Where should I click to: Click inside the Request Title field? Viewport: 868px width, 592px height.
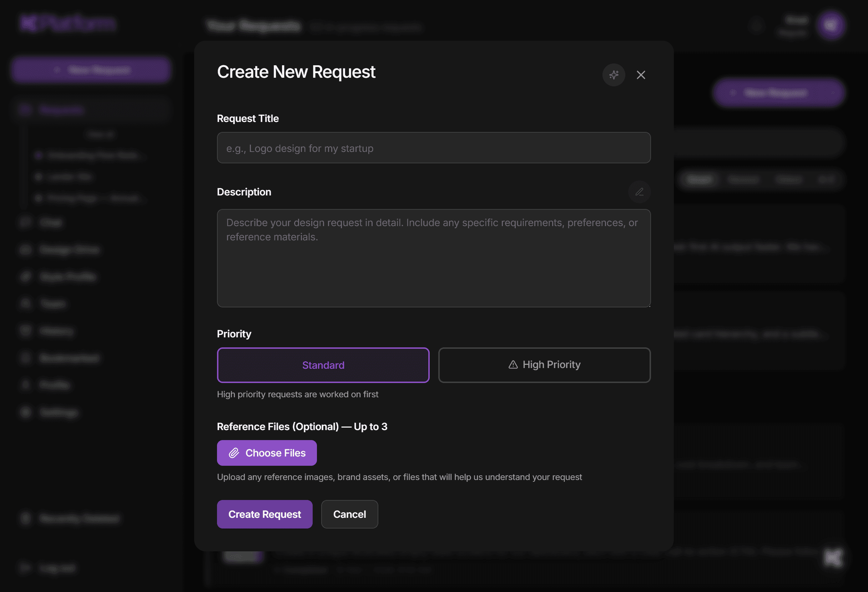(433, 148)
